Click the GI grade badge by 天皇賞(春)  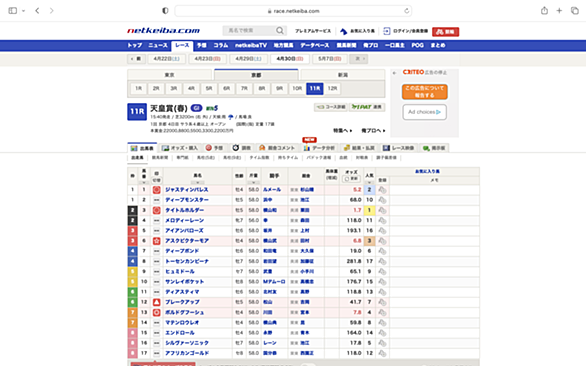[x=196, y=108]
